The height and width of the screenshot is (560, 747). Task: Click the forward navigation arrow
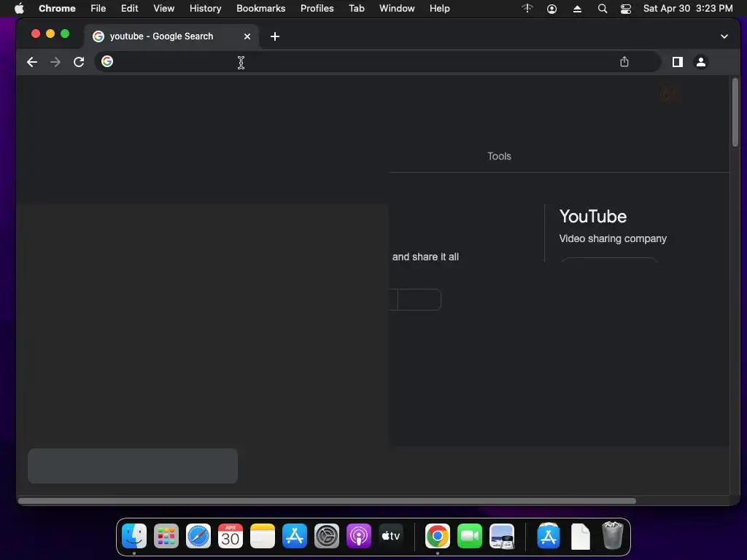pos(55,62)
